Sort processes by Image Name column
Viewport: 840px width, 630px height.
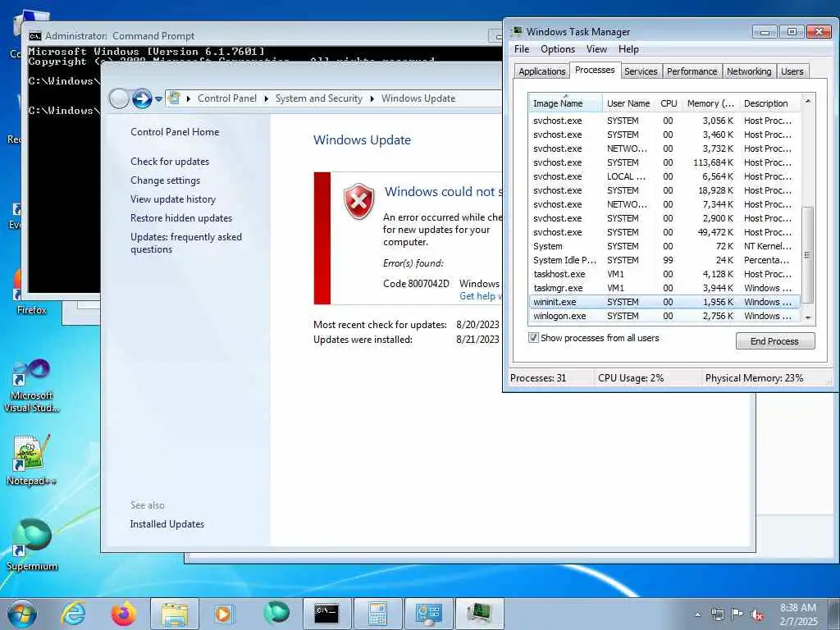(x=565, y=103)
